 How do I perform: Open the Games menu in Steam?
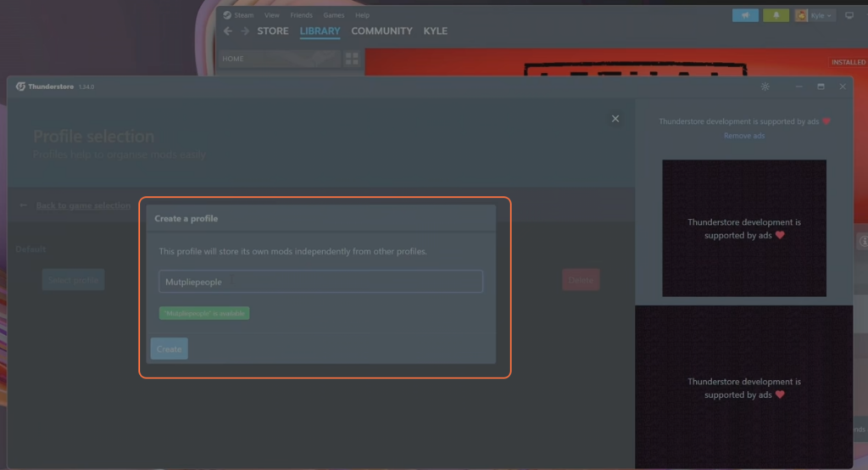click(333, 15)
